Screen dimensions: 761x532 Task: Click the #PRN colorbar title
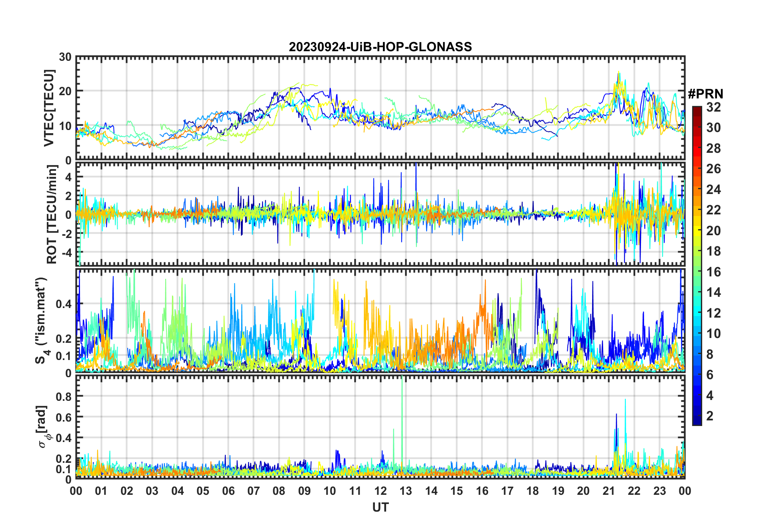705,94
